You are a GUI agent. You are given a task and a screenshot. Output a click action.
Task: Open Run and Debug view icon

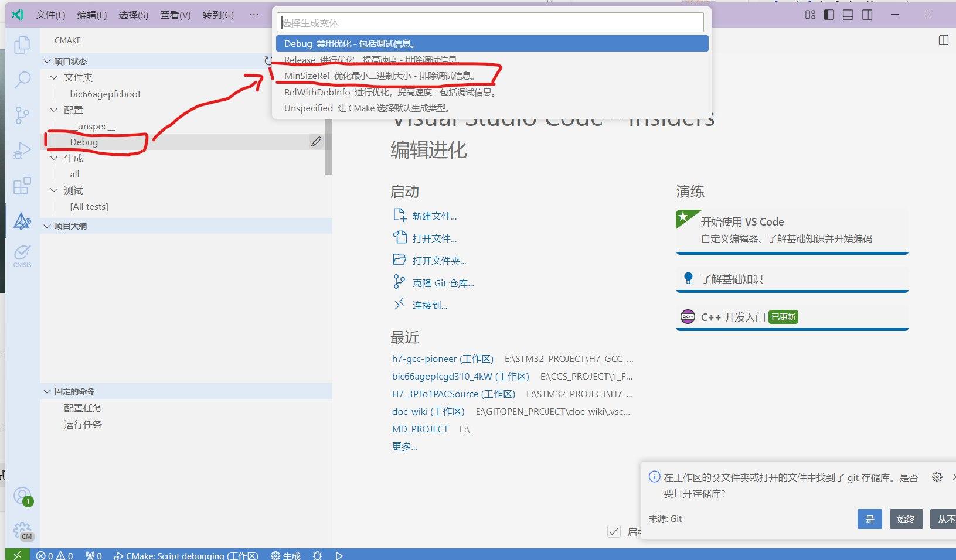[x=22, y=151]
